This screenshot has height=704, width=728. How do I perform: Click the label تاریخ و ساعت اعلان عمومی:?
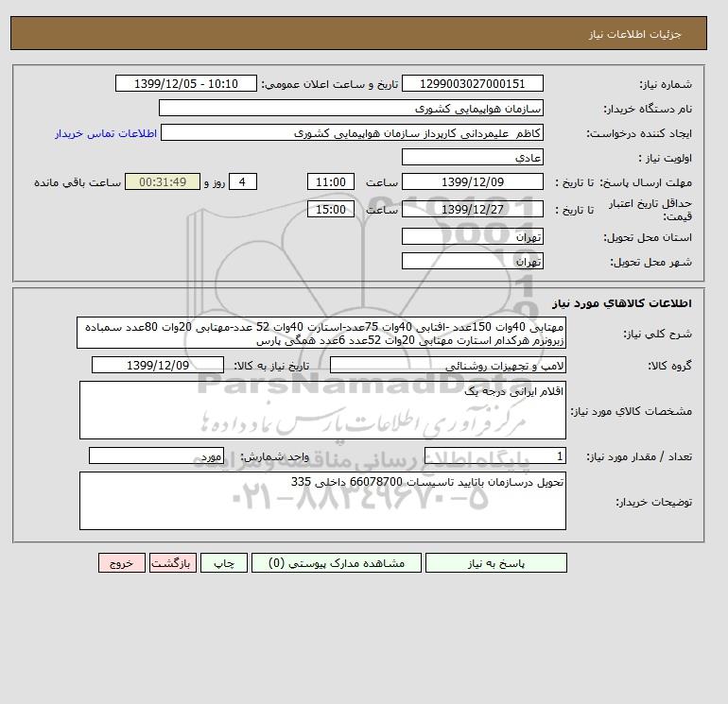tap(330, 84)
